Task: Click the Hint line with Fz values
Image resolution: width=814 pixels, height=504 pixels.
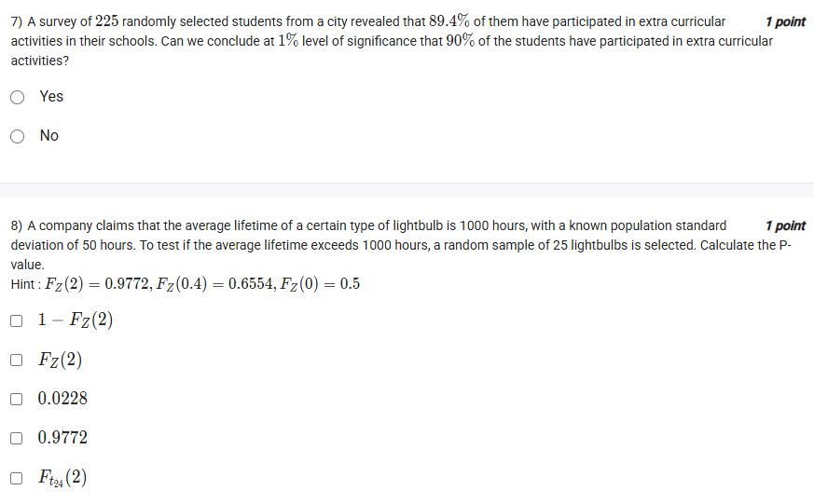Action: (185, 284)
